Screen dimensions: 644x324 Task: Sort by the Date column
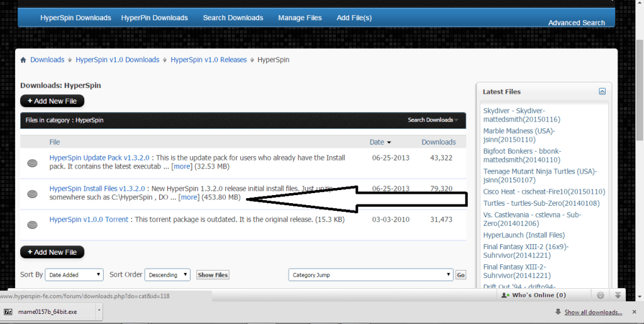[380, 142]
